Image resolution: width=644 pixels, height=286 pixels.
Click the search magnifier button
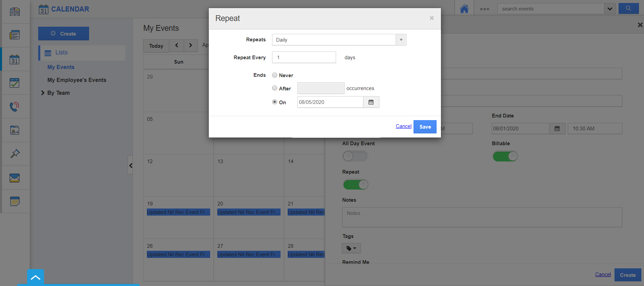click(628, 9)
